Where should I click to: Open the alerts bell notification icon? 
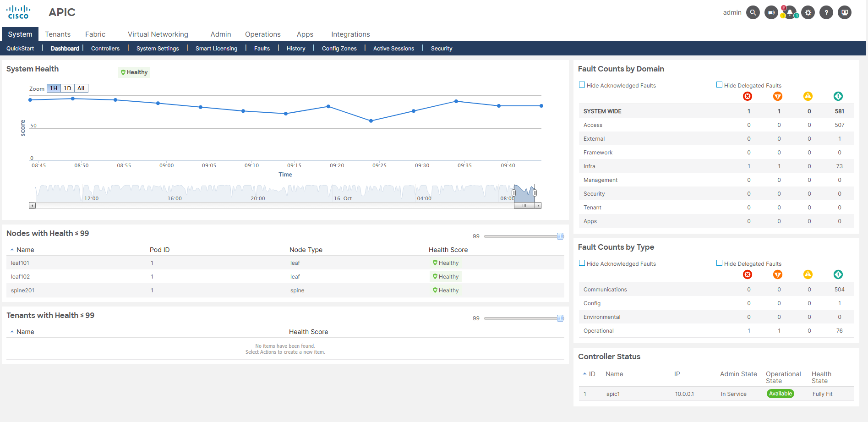[790, 12]
